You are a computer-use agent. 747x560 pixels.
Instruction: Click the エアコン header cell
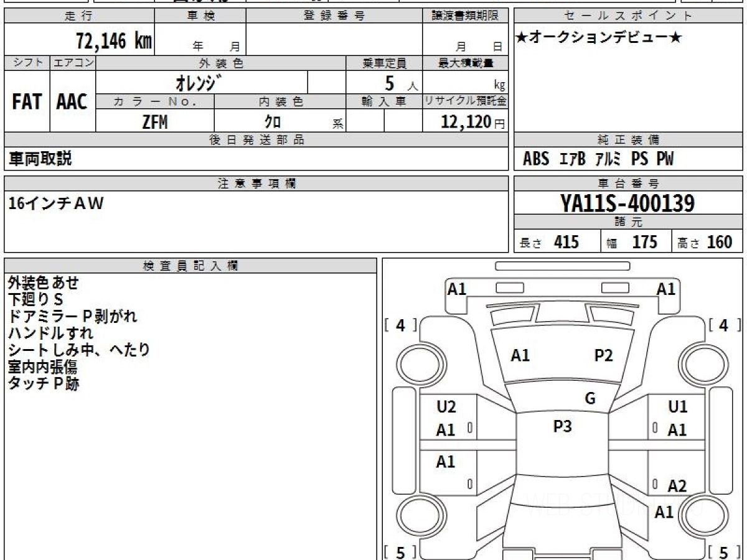(73, 63)
